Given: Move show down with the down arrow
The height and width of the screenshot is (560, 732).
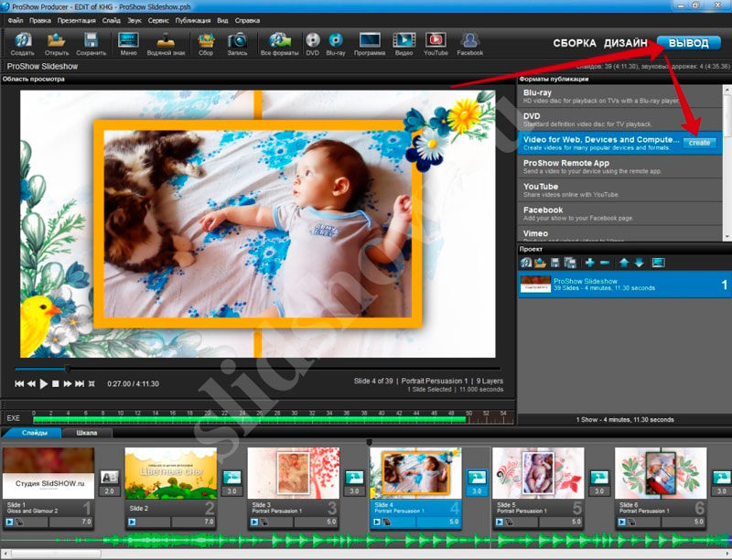Looking at the screenshot, I should pyautogui.click(x=639, y=263).
